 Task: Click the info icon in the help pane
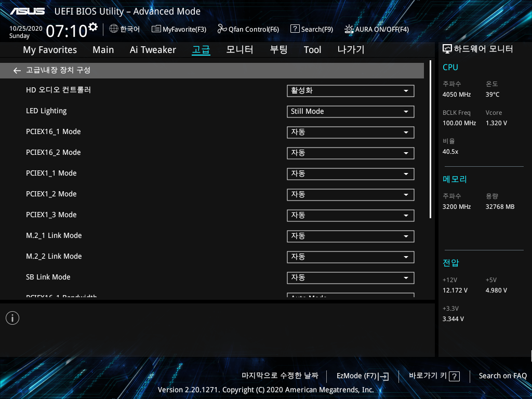(x=12, y=318)
